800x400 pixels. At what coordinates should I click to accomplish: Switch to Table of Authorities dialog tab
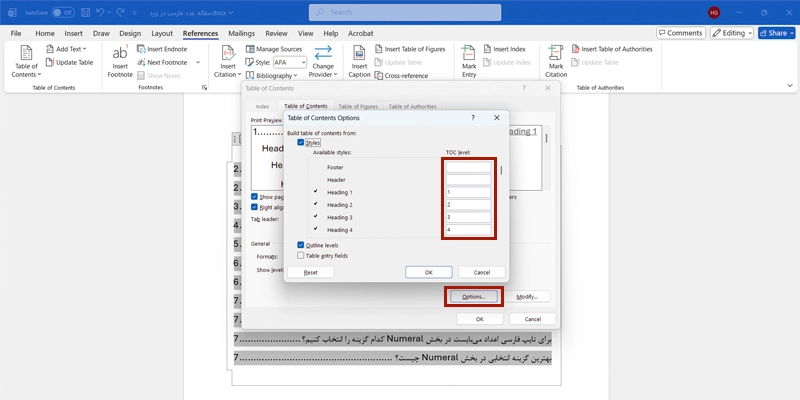pos(412,107)
